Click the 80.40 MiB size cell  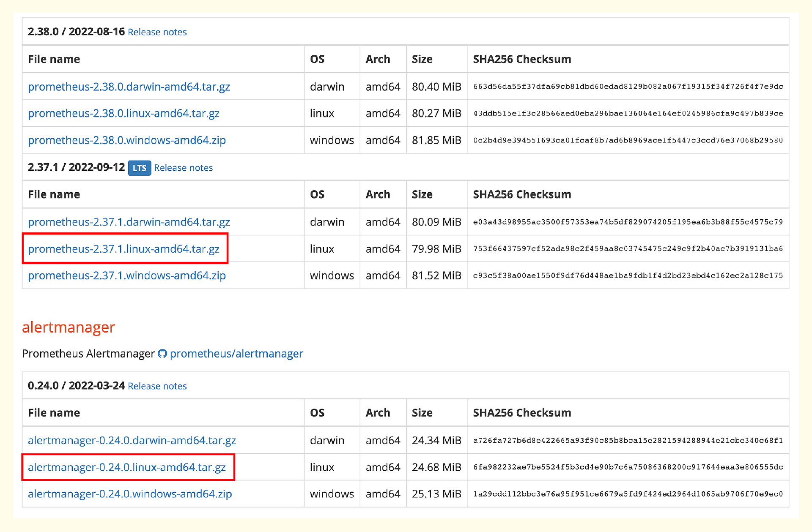point(436,87)
